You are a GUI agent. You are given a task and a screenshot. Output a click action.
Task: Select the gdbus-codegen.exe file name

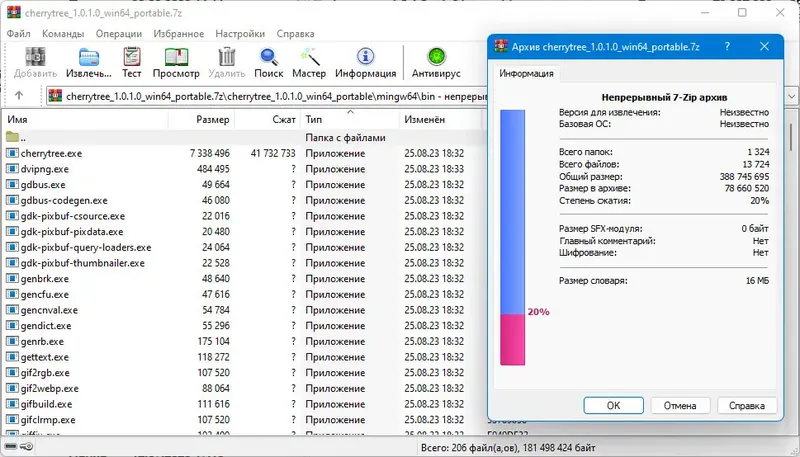pyautogui.click(x=64, y=200)
